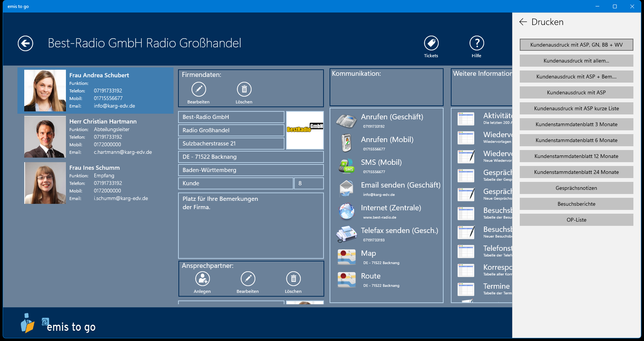Open the Hilfe help icon
Image resolution: width=644 pixels, height=341 pixels.
pos(477,43)
